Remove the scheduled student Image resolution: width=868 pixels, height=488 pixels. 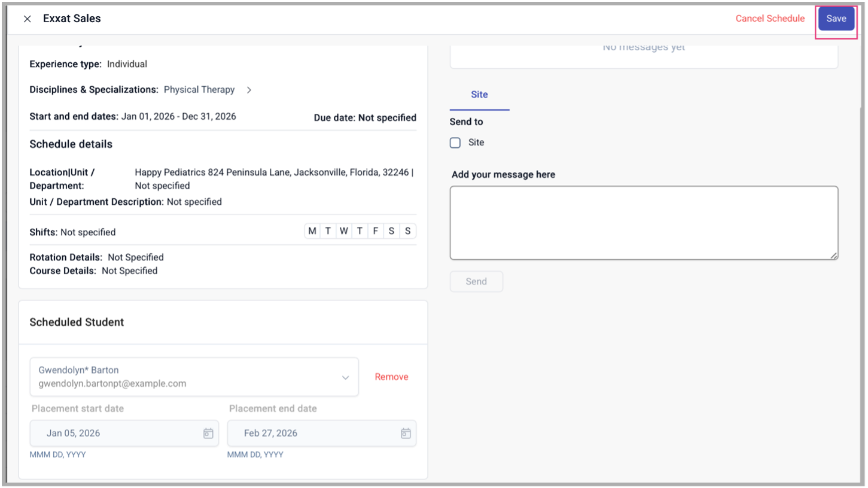pos(391,377)
